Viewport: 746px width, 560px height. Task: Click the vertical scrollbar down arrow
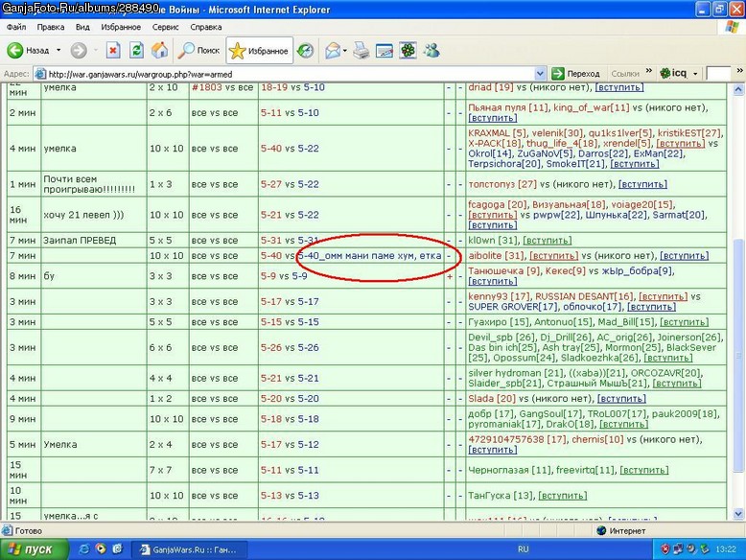point(738,514)
